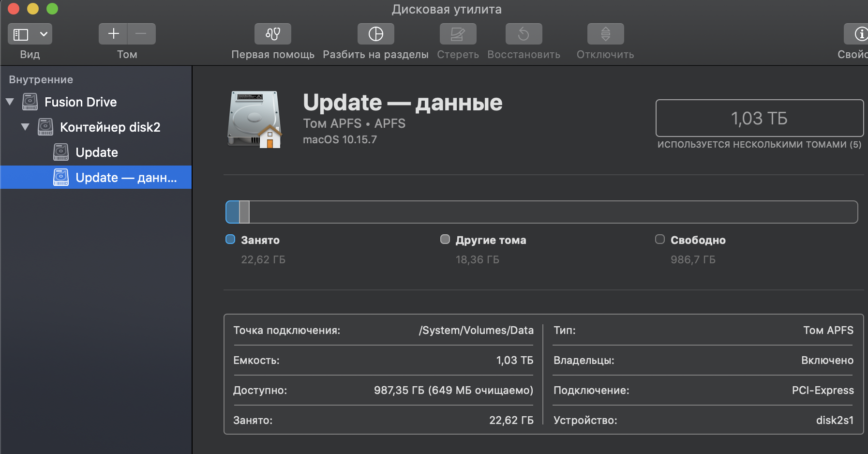Select Update — данные volume row
The image size is (868, 454).
[96, 177]
